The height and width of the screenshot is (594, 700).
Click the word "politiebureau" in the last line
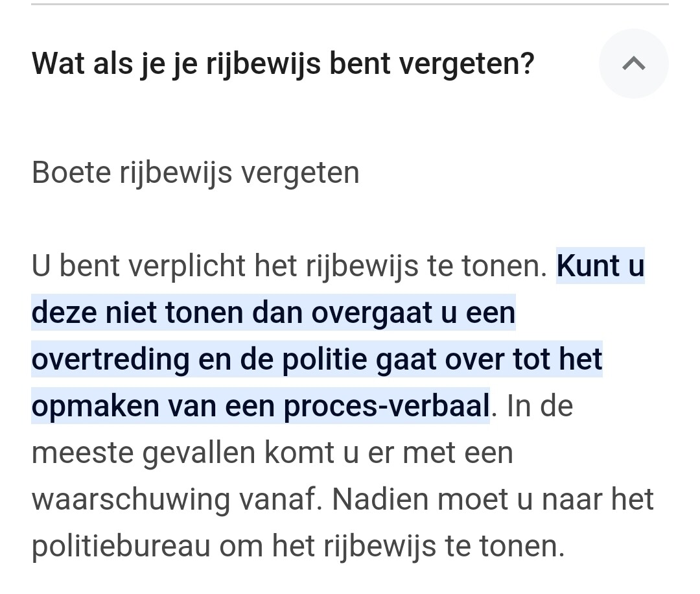[121, 547]
